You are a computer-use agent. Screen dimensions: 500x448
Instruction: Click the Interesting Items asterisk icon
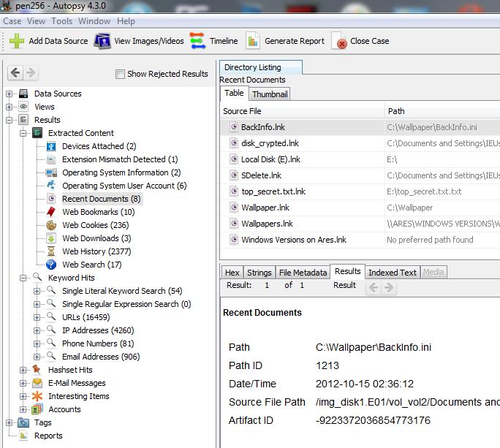coord(37,396)
